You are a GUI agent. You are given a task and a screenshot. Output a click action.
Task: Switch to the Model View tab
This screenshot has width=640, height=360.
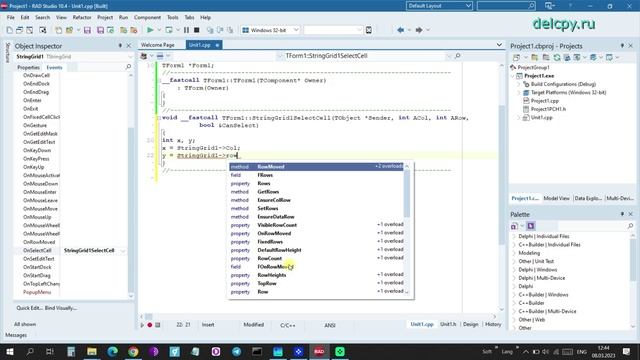point(556,198)
